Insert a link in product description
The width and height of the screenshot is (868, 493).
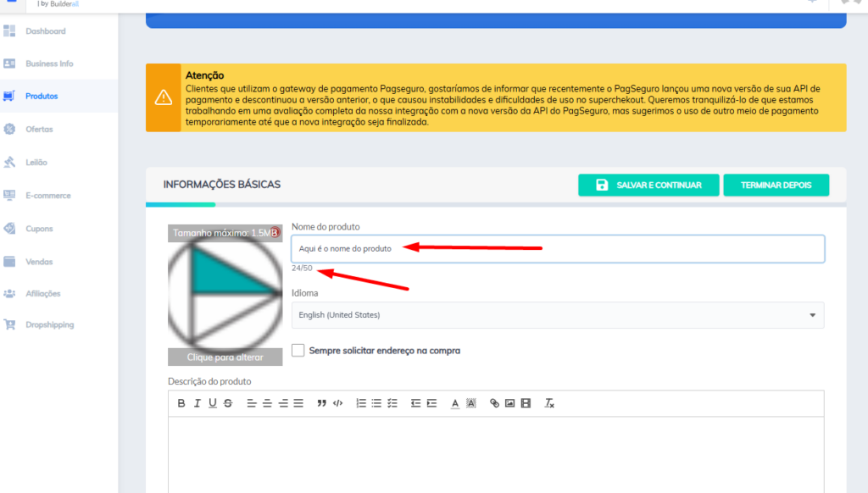495,403
